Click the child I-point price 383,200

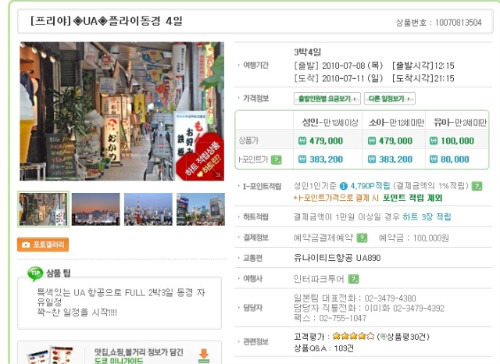point(396,159)
